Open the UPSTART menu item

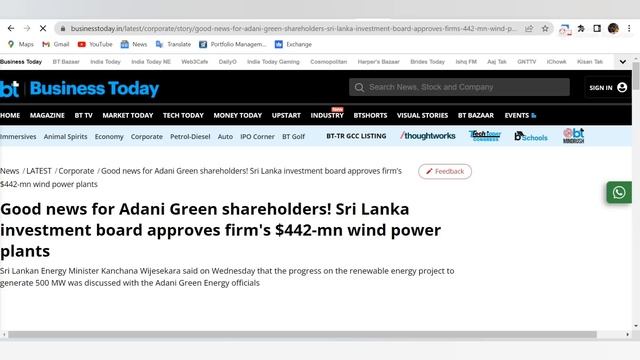pos(286,116)
